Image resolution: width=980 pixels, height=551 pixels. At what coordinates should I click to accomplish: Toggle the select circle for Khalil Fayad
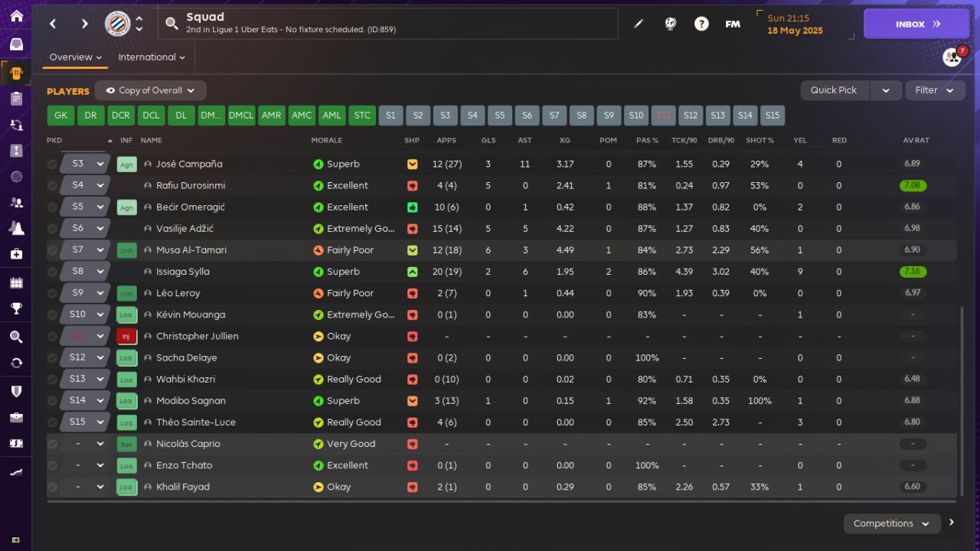click(x=52, y=487)
